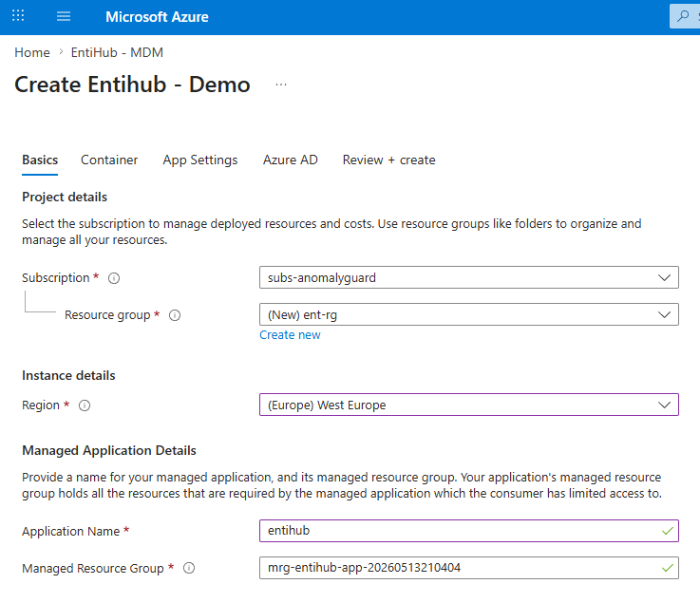Screen dimensions: 700x603
Task: Click the Managed Resource Group label
Action: (x=93, y=568)
